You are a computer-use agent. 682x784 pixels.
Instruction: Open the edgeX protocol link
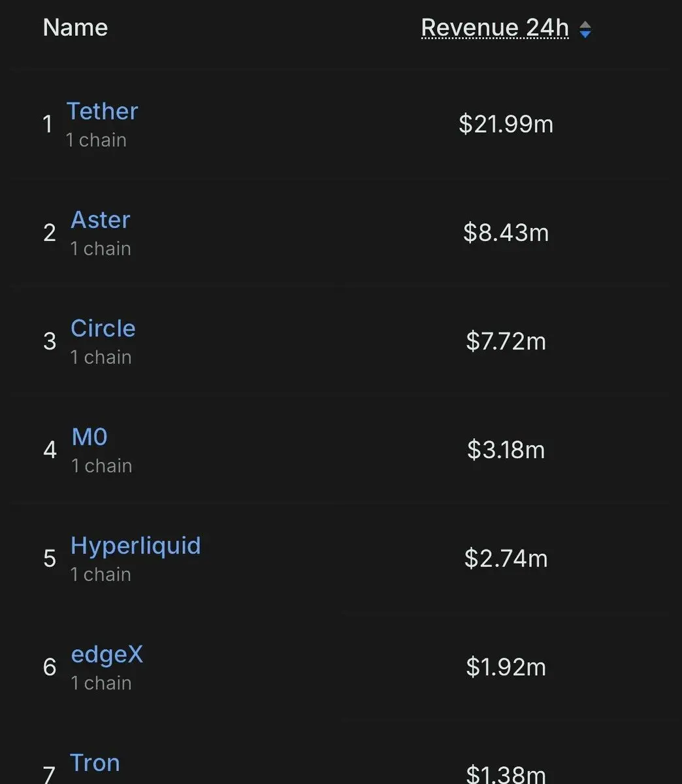(x=106, y=655)
